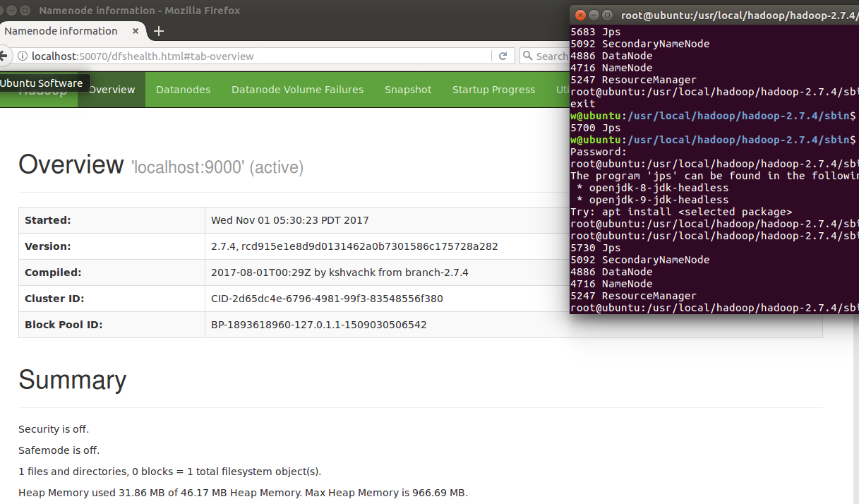859x504 pixels.
Task: Click 'openjdk-9-jdk-headless' in terminal
Action: point(659,200)
